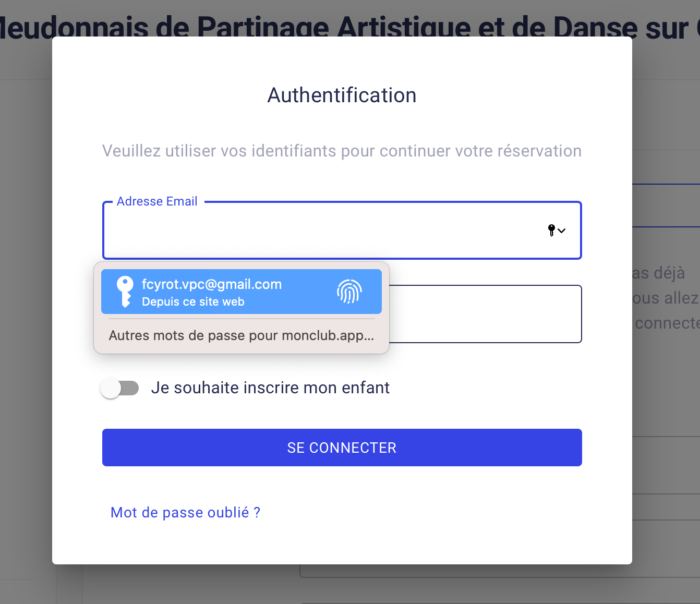Viewport: 700px width, 604px height.
Task: Toggle 'Je souhaite inscrire mon enfant' switch
Action: tap(120, 388)
